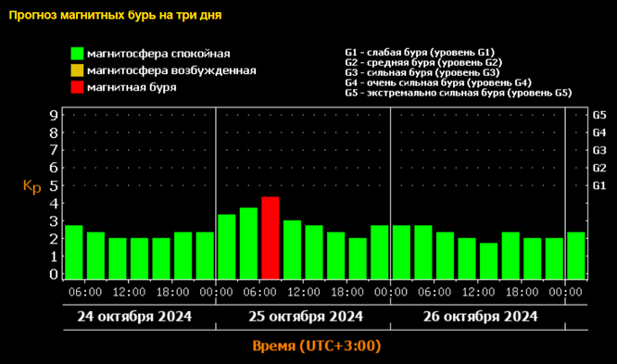Screen dimensions: 617x364
Task: Click the yellow 'магнитосфера возбужденная' legend swatch
Action: click(x=77, y=70)
